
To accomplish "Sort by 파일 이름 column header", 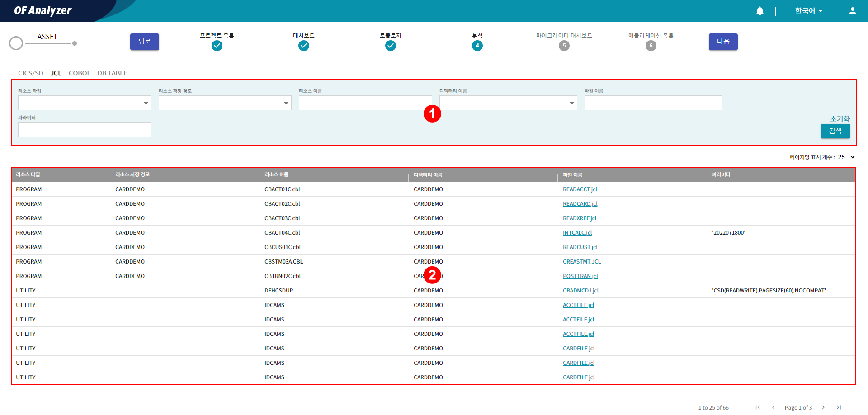I will 572,174.
